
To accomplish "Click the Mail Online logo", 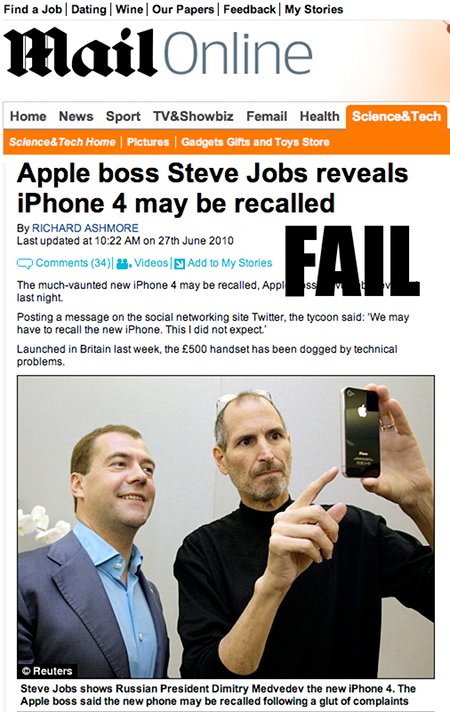I will 158,52.
